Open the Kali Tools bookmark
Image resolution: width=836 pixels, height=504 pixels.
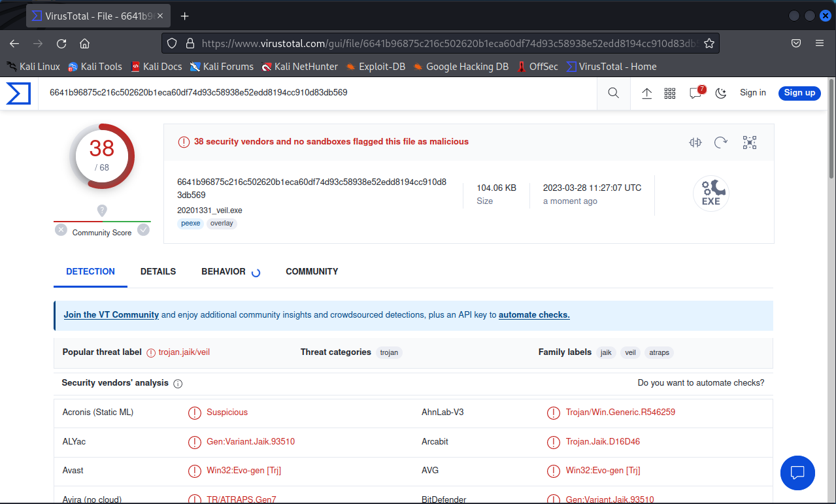pos(95,67)
